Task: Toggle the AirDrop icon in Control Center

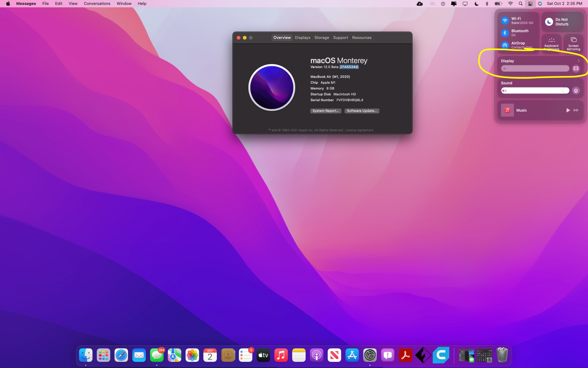Action: 505,45
